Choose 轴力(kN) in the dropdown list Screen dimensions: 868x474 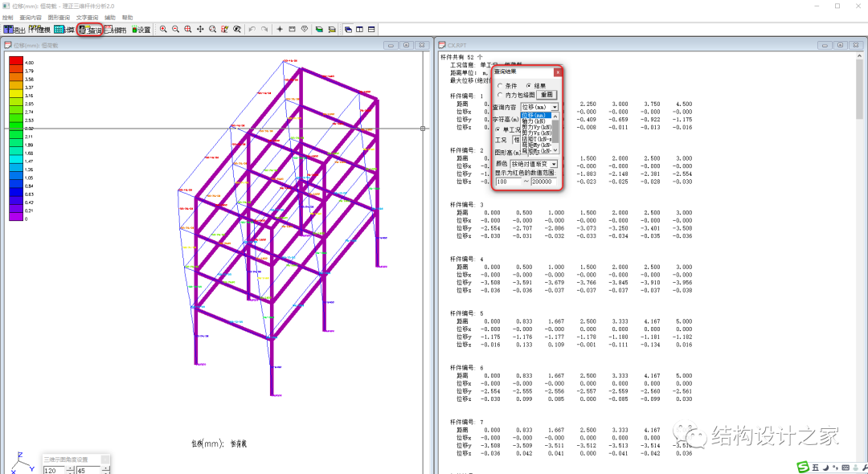tap(536, 121)
